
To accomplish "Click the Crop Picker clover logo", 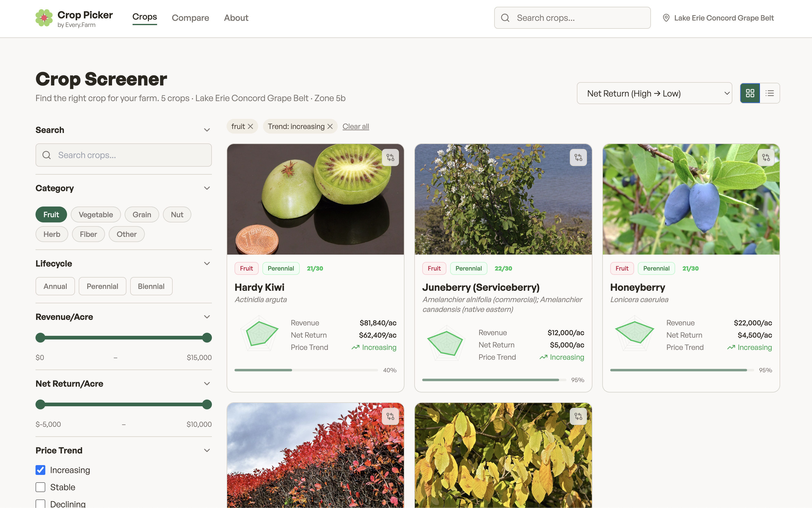I will tap(44, 18).
